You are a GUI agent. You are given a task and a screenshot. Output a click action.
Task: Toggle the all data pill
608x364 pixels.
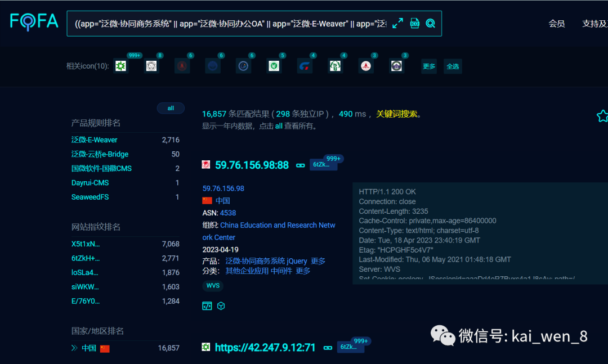click(x=171, y=108)
